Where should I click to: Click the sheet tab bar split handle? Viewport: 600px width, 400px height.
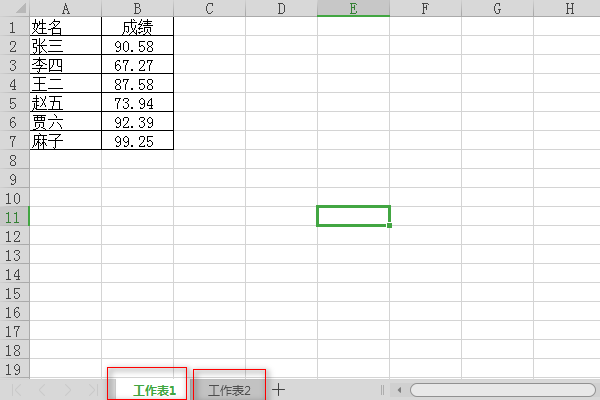coord(382,390)
